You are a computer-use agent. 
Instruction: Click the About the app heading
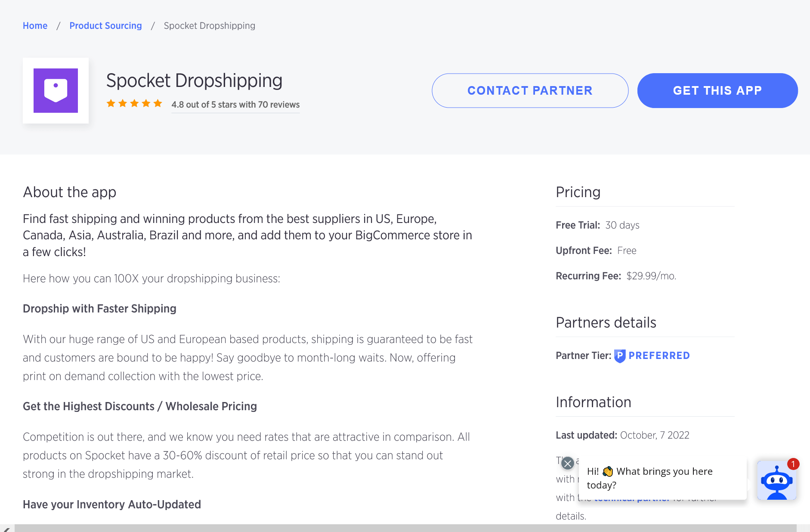click(x=70, y=192)
